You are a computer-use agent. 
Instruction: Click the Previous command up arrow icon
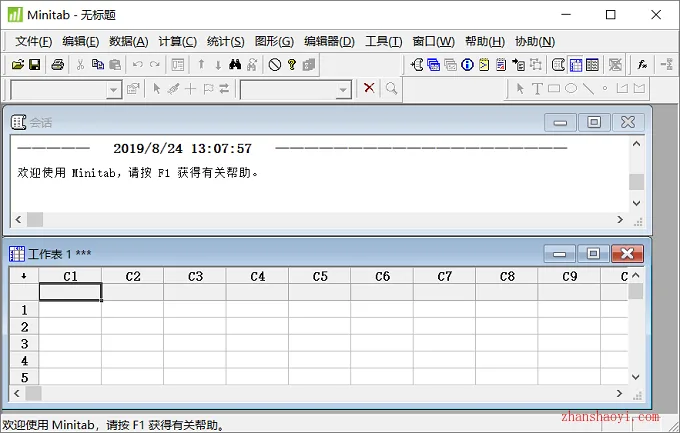[x=201, y=65]
